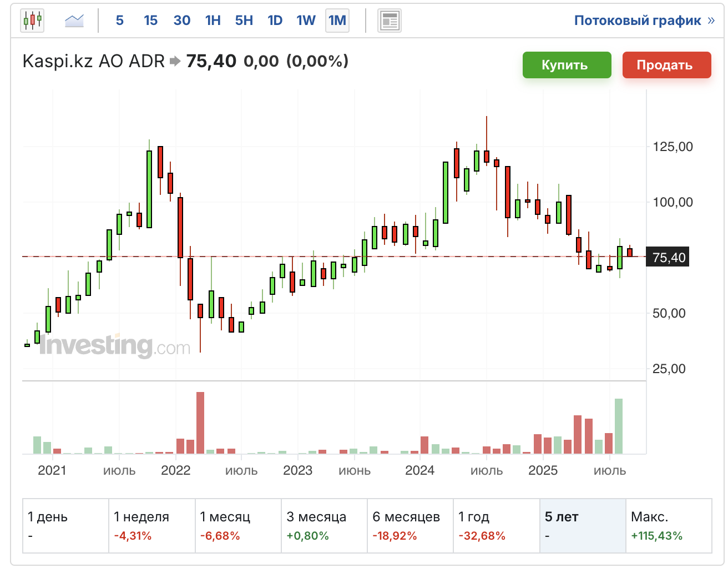Viewport: 728px width, 573px height.
Task: Select the 1W weekly interval
Action: [306, 21]
